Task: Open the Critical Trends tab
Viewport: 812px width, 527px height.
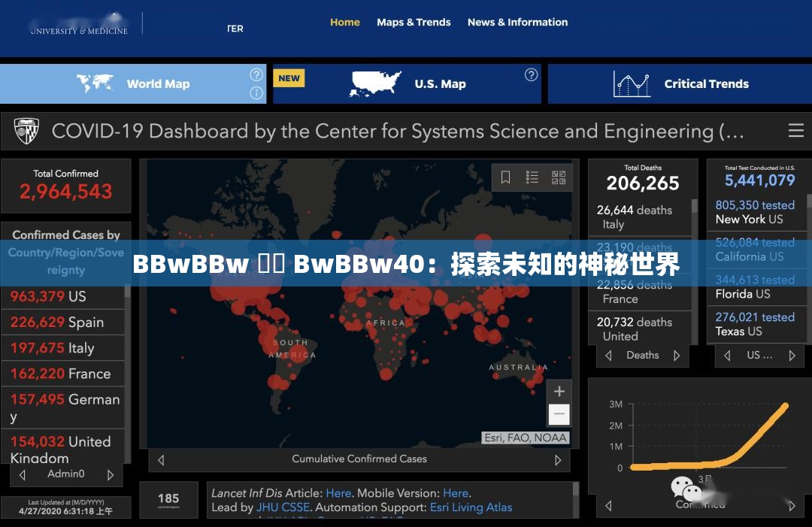Action: click(680, 84)
